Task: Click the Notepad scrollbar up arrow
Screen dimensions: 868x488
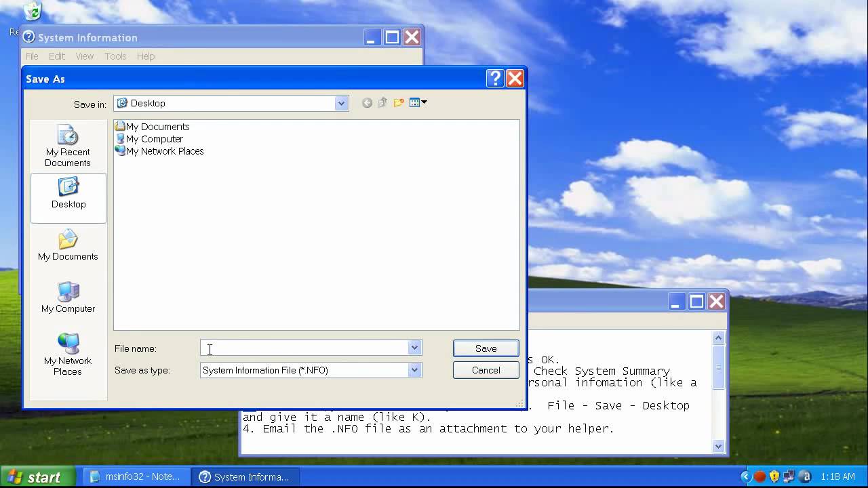Action: pos(719,338)
